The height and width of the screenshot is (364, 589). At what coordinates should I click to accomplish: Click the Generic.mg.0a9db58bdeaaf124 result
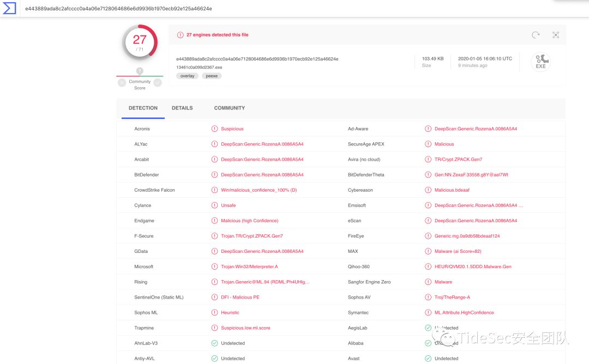point(467,236)
